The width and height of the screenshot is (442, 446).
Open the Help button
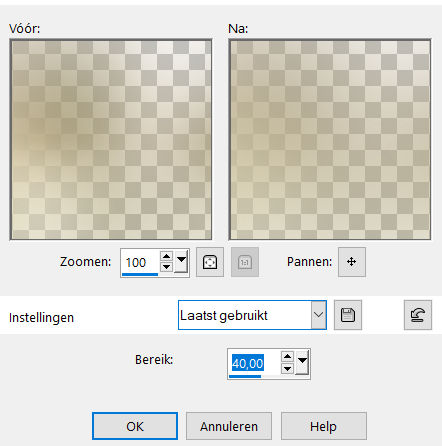click(324, 426)
